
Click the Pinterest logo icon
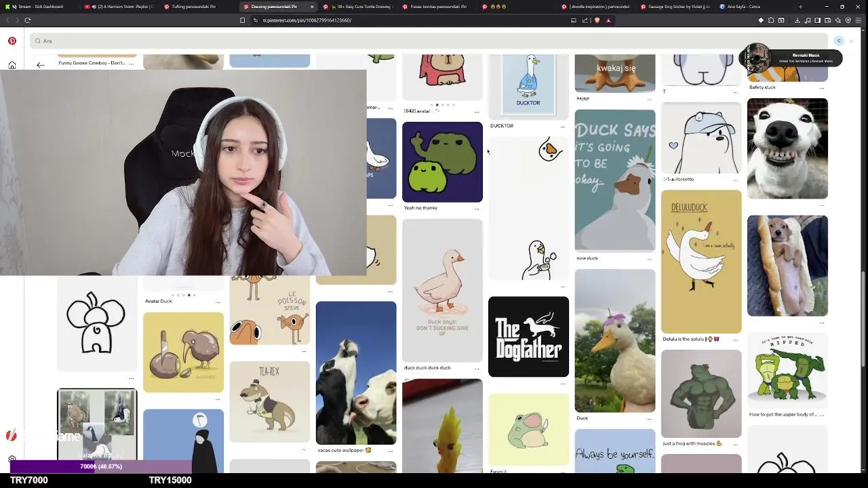click(x=12, y=41)
